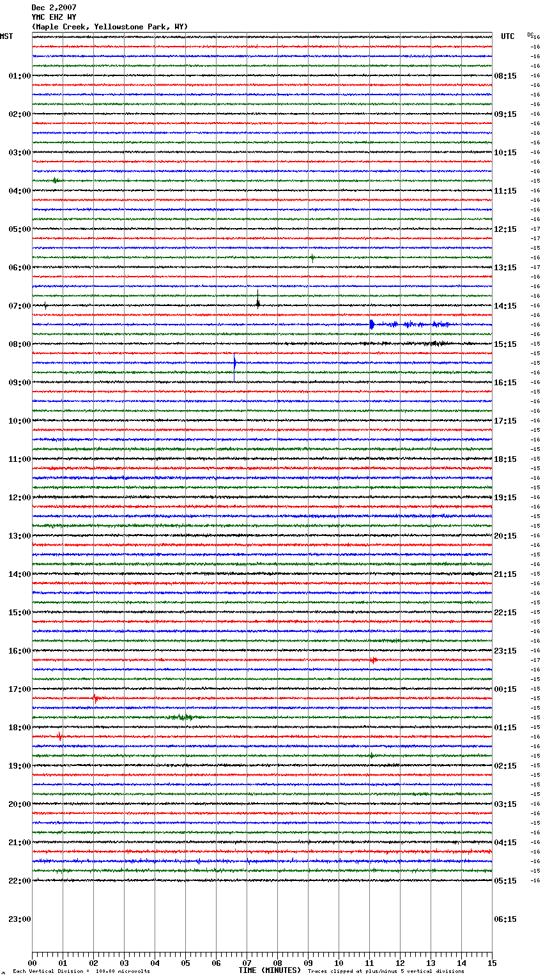This screenshot has height=980, width=543.
Task: Click the green spike above 06:00 near minute 9
Action: [312, 257]
